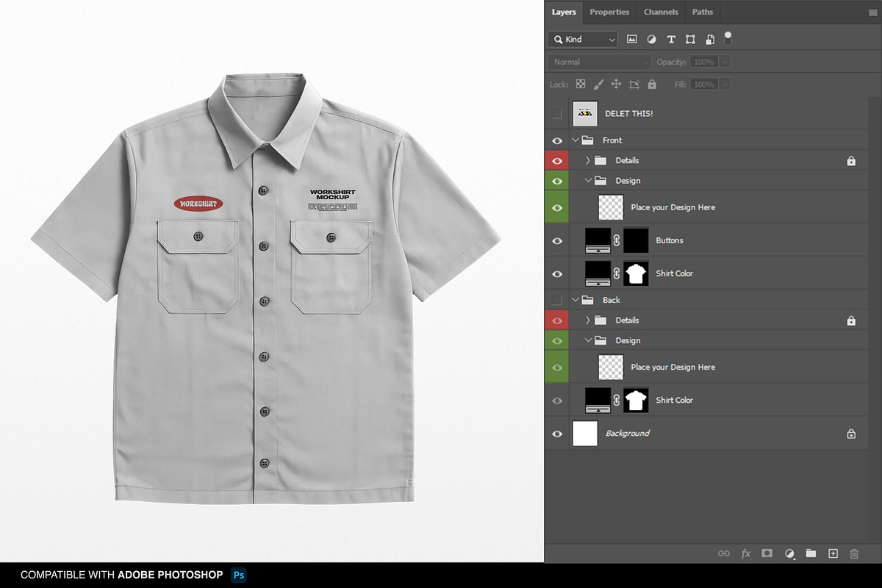882x588 pixels.
Task: Open the Kind filter dropdown
Action: tap(584, 39)
